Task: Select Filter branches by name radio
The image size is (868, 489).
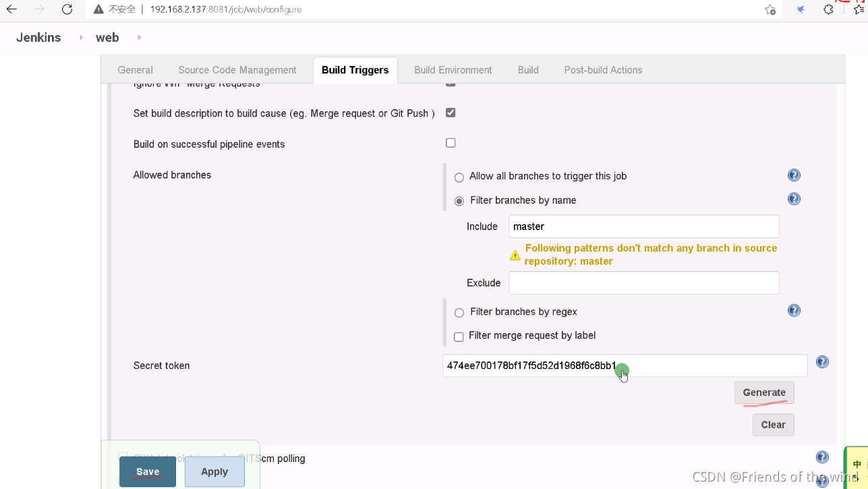Action: (459, 201)
